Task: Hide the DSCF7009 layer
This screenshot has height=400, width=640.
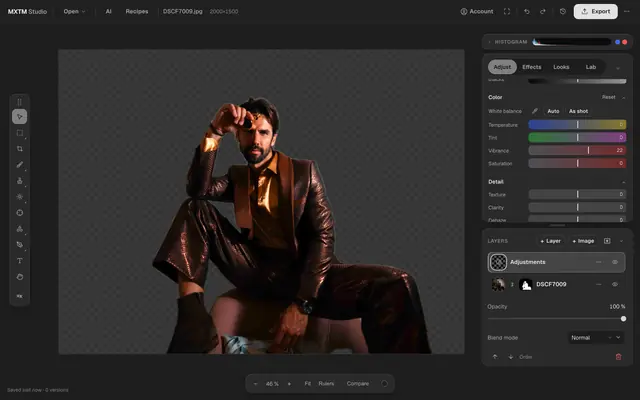Action: pos(615,284)
